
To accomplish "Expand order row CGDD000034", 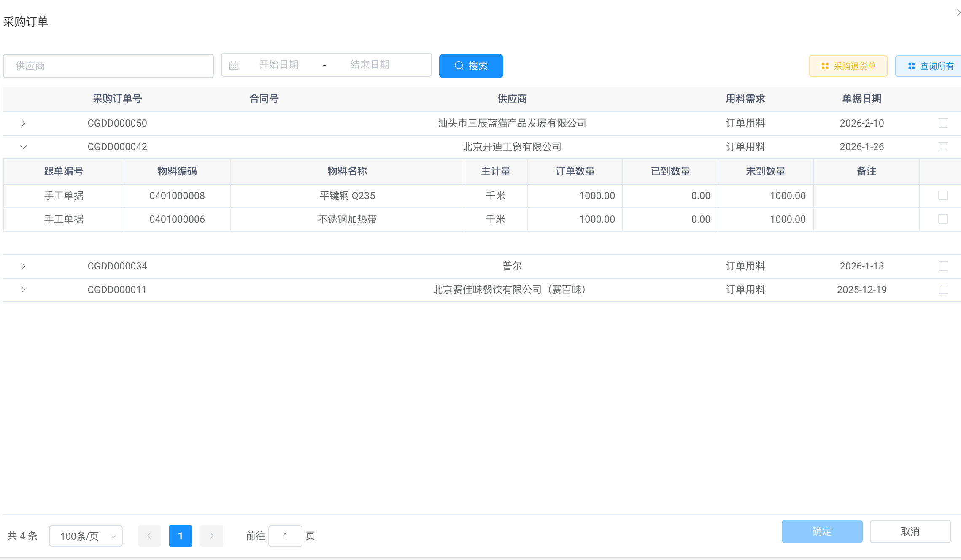I will [x=24, y=266].
